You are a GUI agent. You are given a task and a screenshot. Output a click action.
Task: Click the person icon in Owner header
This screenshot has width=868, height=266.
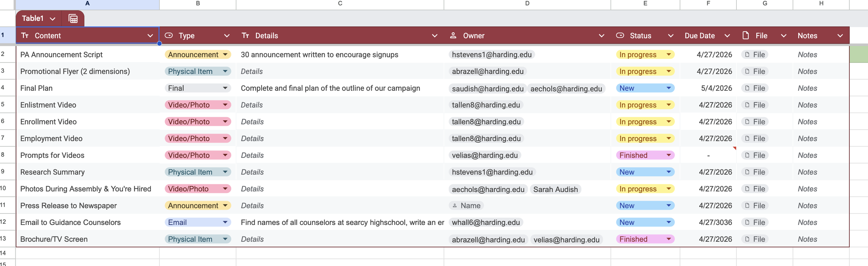click(x=453, y=35)
